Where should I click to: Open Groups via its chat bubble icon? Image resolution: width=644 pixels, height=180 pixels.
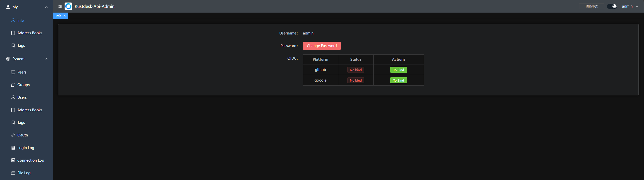(13, 85)
